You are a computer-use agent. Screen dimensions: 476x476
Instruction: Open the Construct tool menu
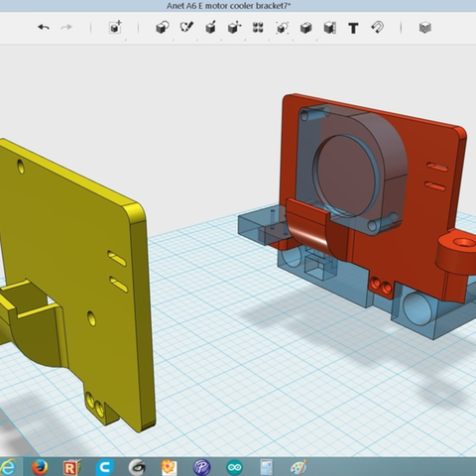coord(210,27)
